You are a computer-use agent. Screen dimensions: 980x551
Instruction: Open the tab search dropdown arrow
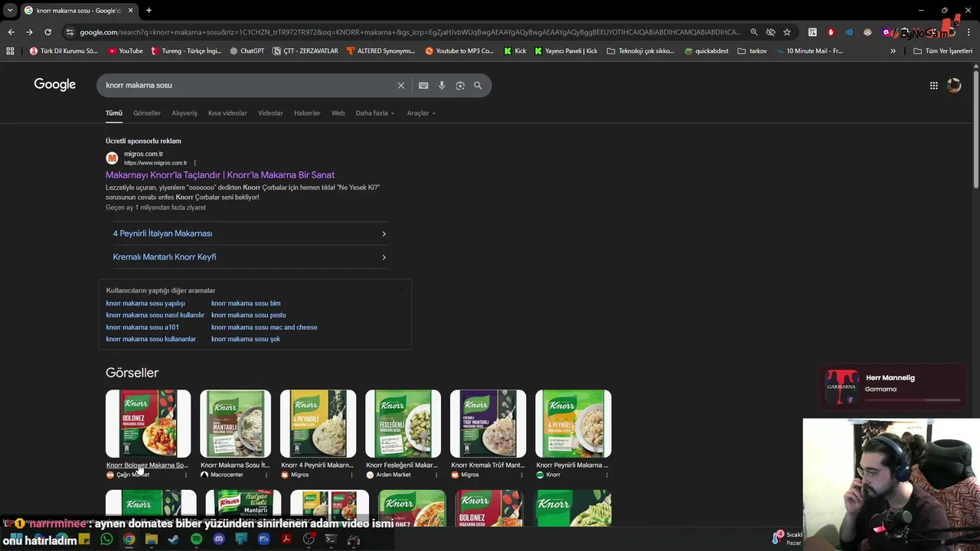point(9,10)
